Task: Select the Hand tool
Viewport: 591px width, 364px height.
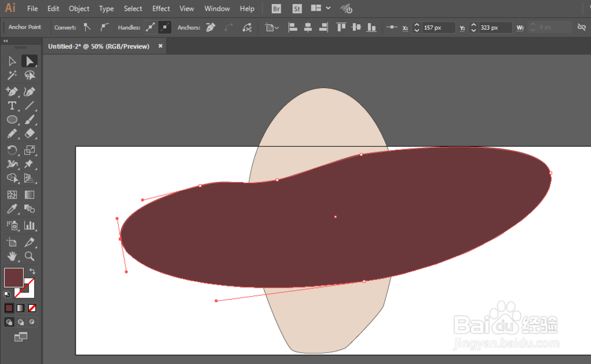Action: (12, 256)
